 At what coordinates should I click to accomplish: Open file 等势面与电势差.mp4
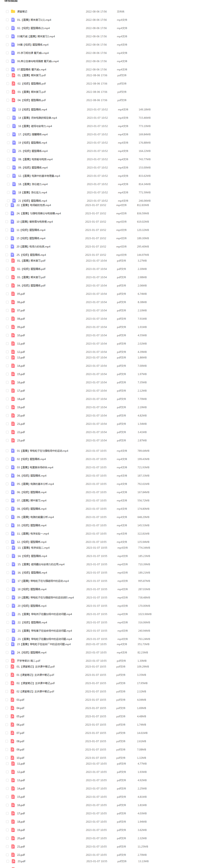point(35,222)
